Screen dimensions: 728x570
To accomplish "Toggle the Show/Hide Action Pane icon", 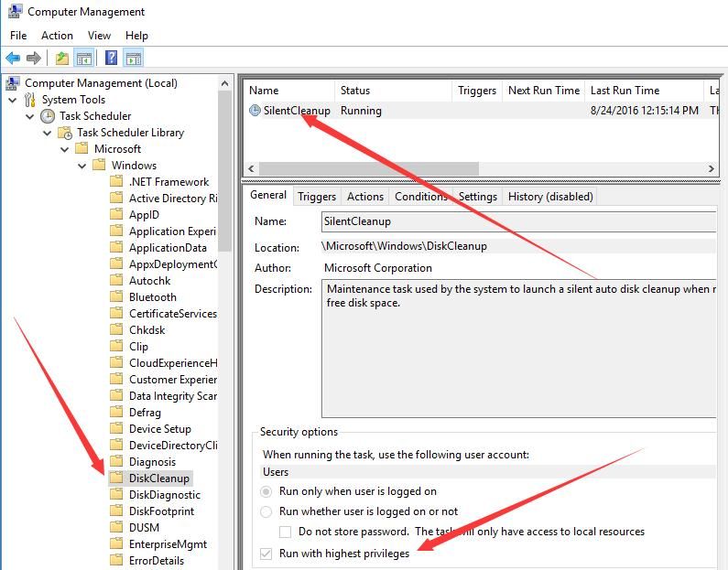I will point(134,58).
